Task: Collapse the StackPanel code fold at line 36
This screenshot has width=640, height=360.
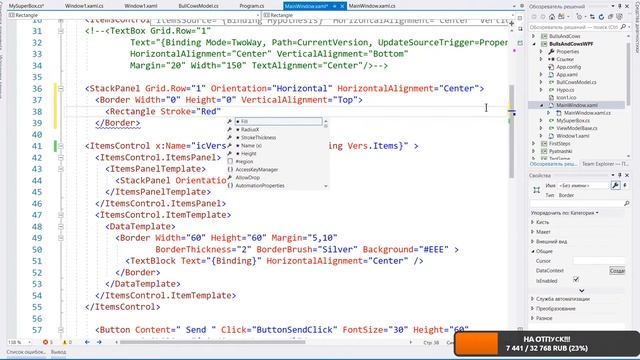Action: click(x=61, y=89)
